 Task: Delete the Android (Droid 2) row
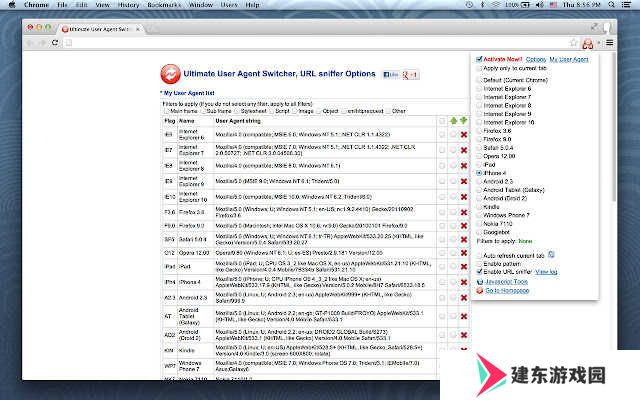click(x=464, y=335)
